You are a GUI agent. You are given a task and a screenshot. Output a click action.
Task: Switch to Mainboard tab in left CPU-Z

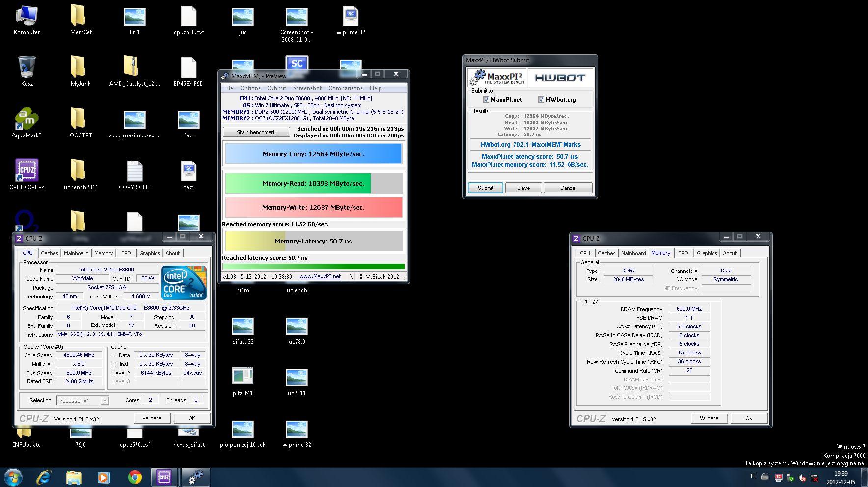click(x=76, y=253)
